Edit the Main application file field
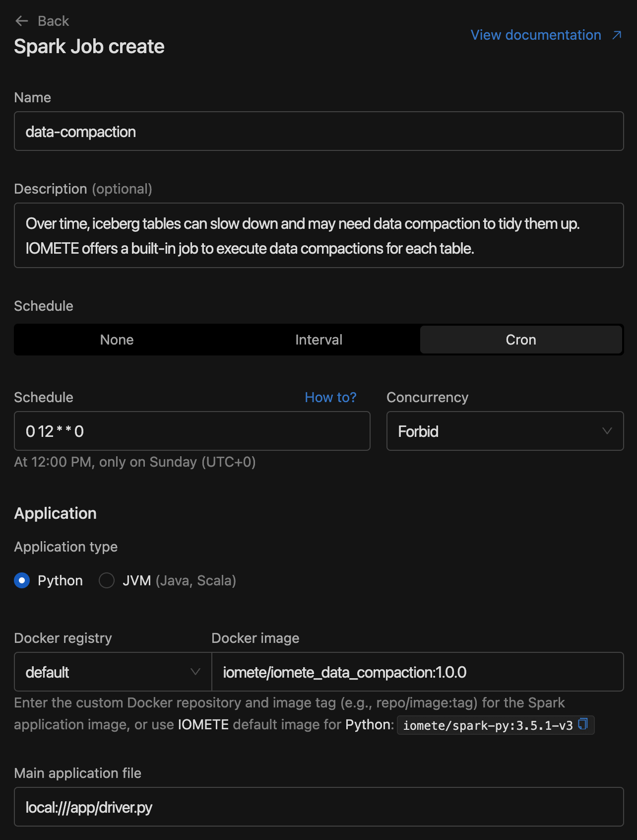This screenshot has width=637, height=840. (318, 807)
